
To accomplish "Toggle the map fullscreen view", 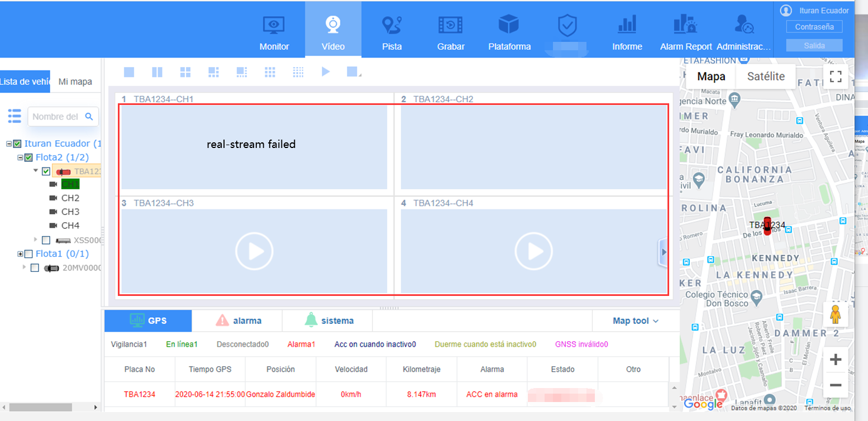I will [836, 76].
